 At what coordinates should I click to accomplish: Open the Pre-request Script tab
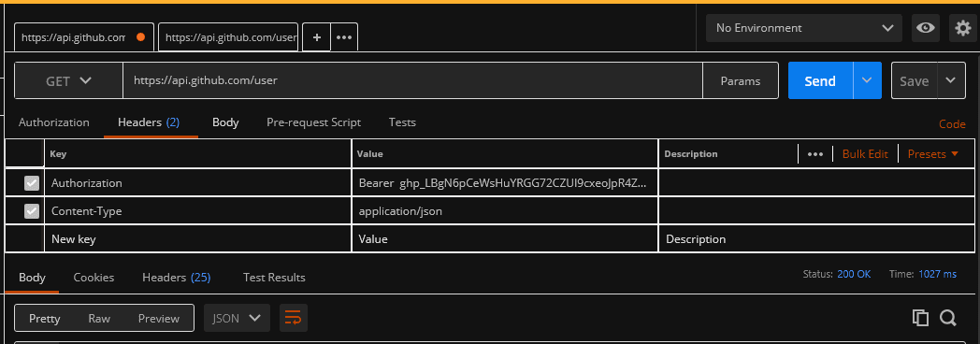(x=314, y=122)
